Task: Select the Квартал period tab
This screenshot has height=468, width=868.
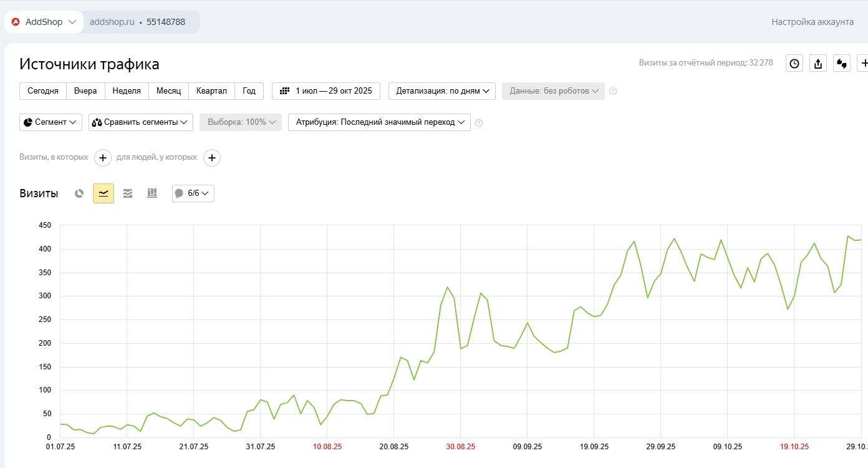Action: (211, 91)
